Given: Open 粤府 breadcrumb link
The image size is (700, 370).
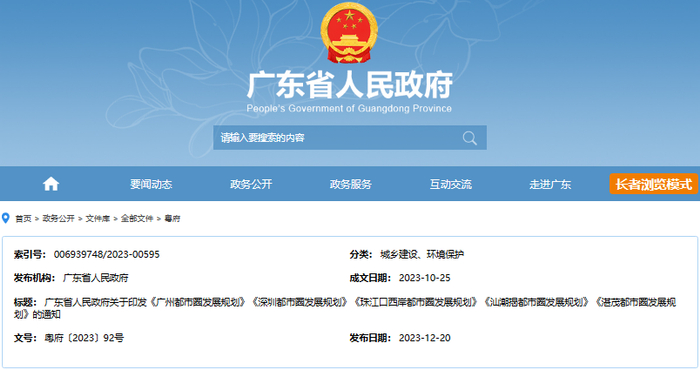Looking at the screenshot, I should [x=172, y=218].
